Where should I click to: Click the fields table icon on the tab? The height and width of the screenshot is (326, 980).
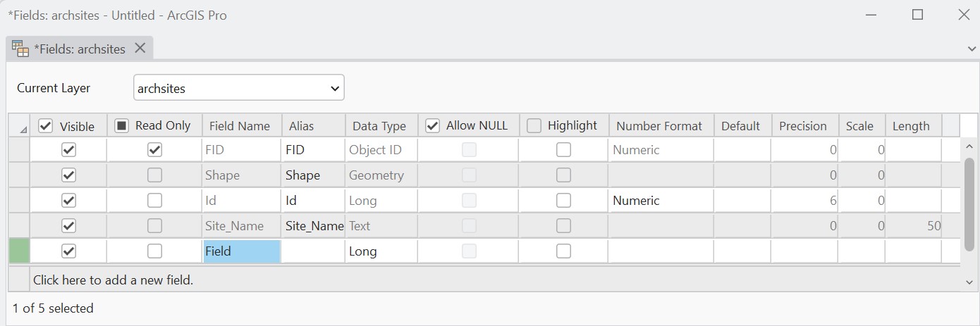(20, 48)
